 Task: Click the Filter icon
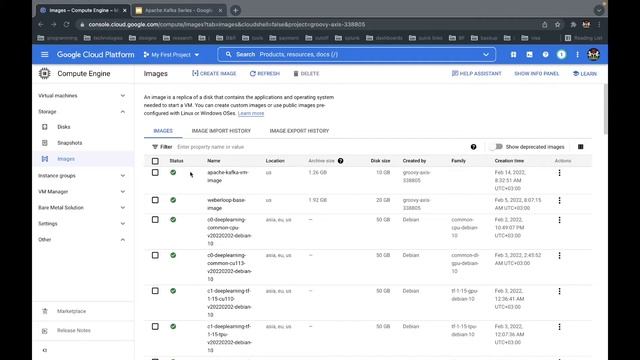pyautogui.click(x=155, y=147)
